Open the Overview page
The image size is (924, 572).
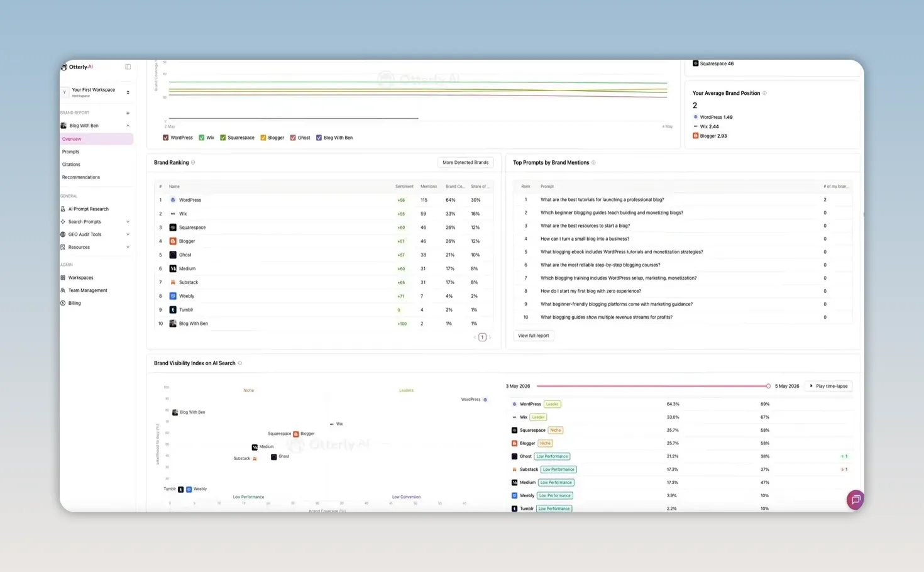point(96,139)
